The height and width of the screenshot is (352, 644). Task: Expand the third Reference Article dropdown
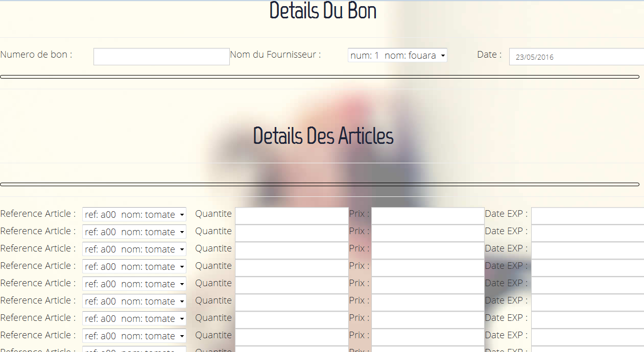pos(134,249)
